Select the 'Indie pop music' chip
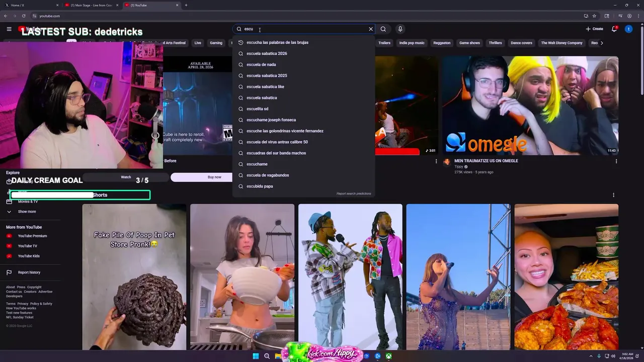 coord(412,43)
